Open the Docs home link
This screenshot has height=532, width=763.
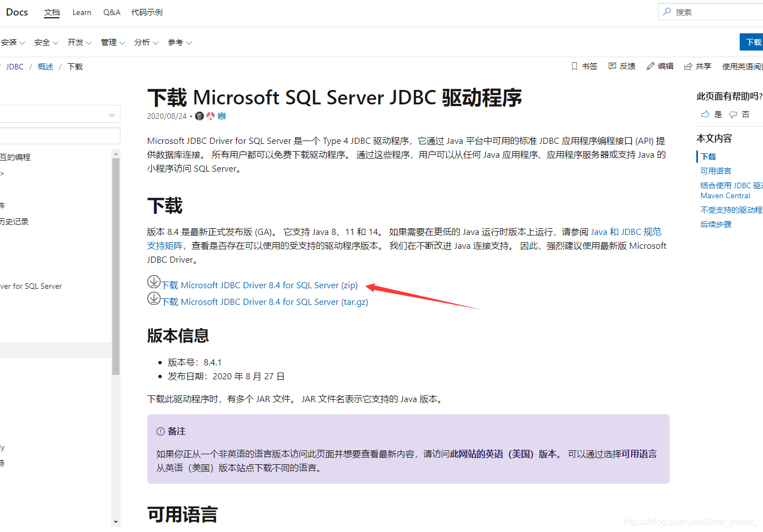point(17,12)
